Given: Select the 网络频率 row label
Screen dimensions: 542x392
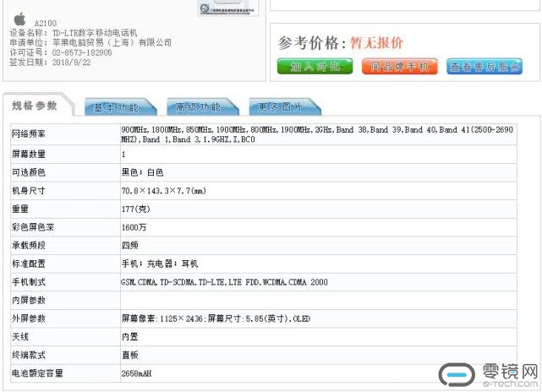Looking at the screenshot, I should coord(29,134).
